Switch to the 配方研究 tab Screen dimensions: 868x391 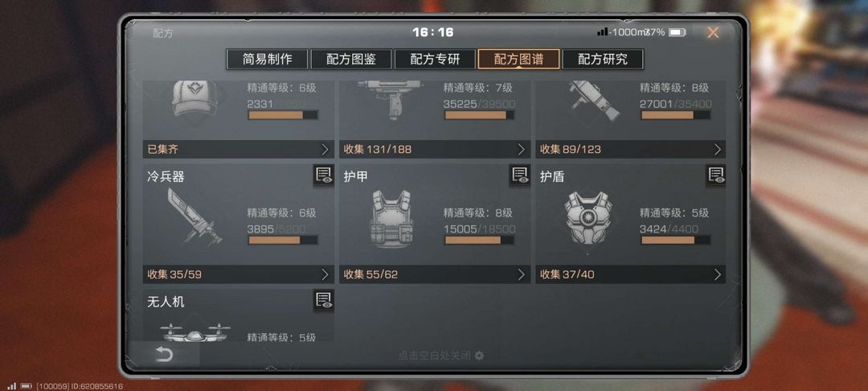[x=602, y=60]
